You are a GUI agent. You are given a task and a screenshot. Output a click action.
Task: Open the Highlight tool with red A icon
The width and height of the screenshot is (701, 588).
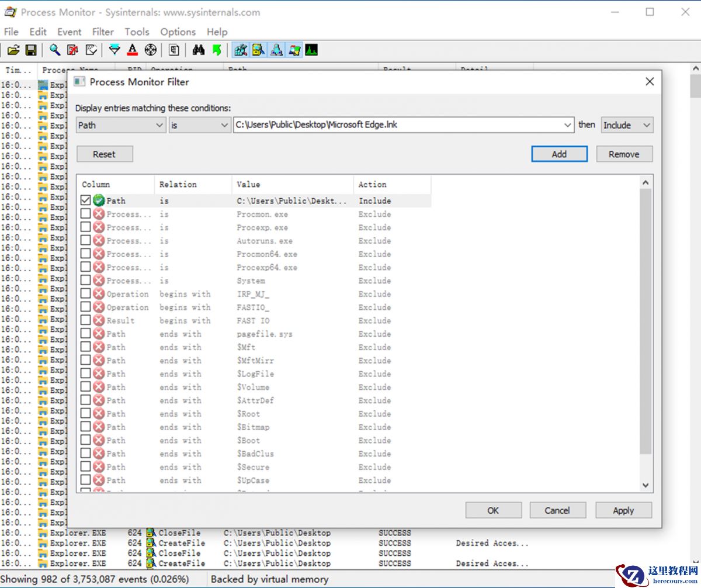click(x=133, y=50)
